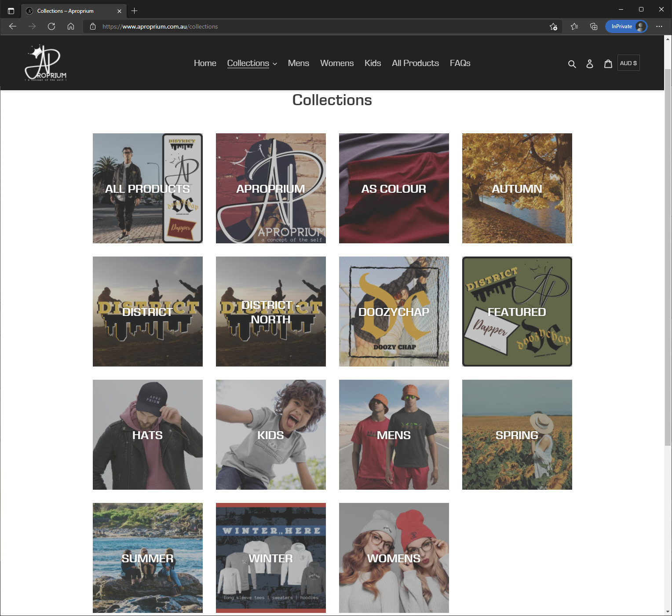Open the MENS collection tile
672x616 pixels.
[x=394, y=435]
